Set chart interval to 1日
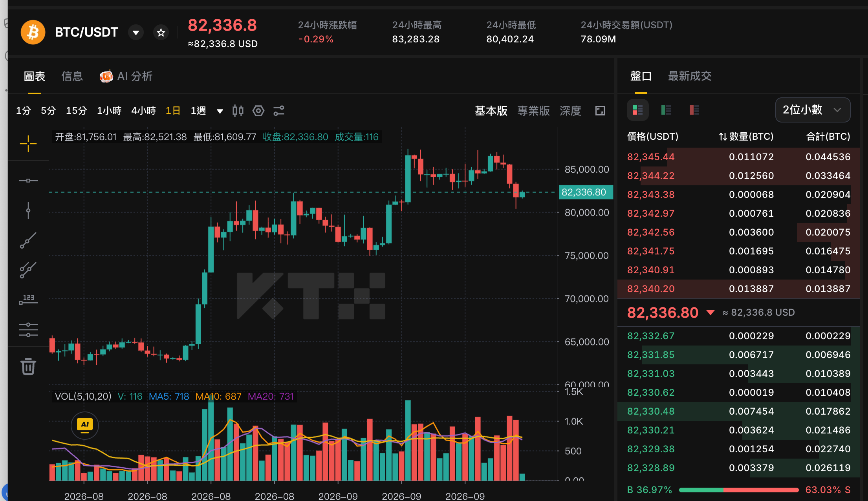 173,111
